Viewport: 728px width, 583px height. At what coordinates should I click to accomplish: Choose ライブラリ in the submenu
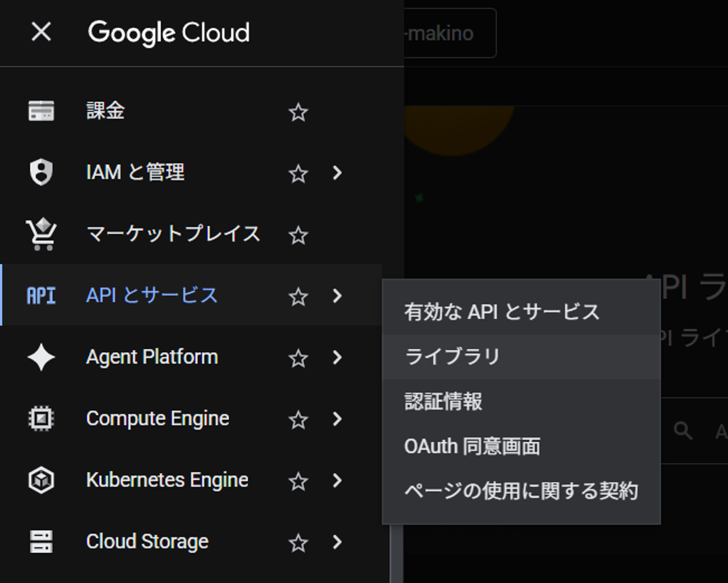(x=521, y=357)
